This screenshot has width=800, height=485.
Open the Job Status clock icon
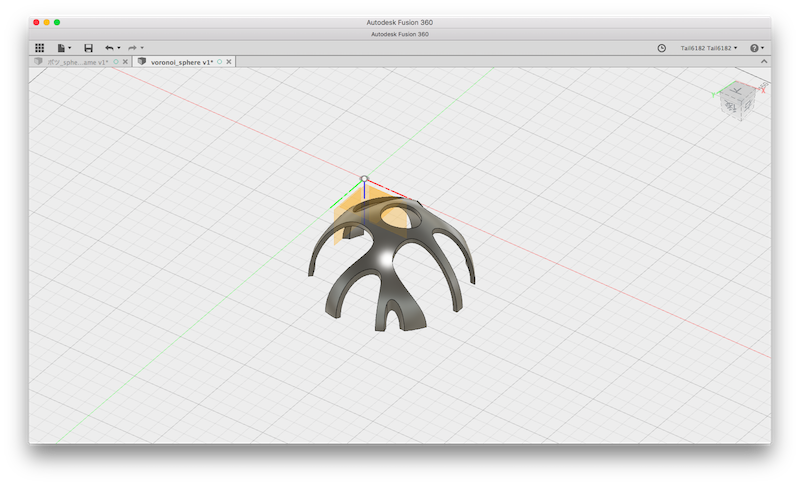pyautogui.click(x=661, y=48)
